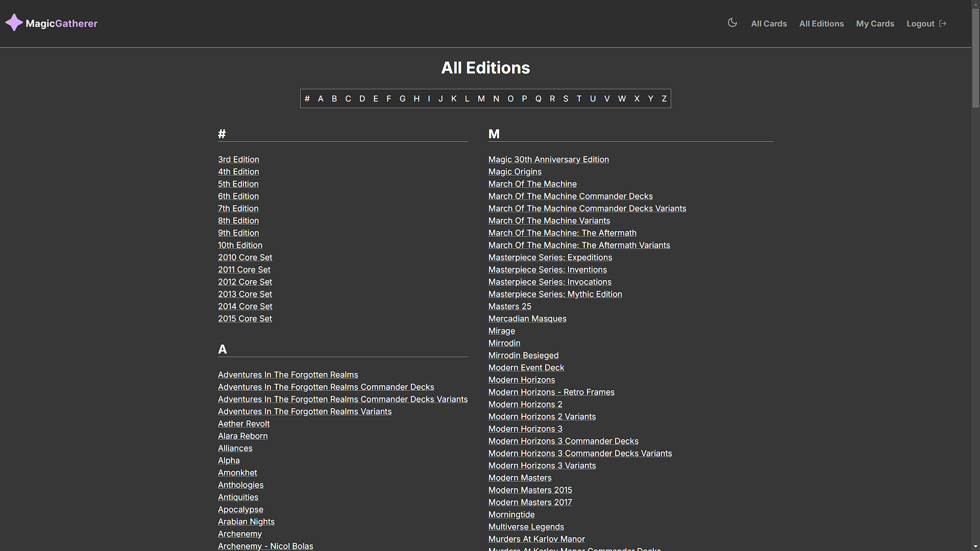This screenshot has height=551, width=980.
Task: Open the Alliances edition
Action: click(x=235, y=448)
